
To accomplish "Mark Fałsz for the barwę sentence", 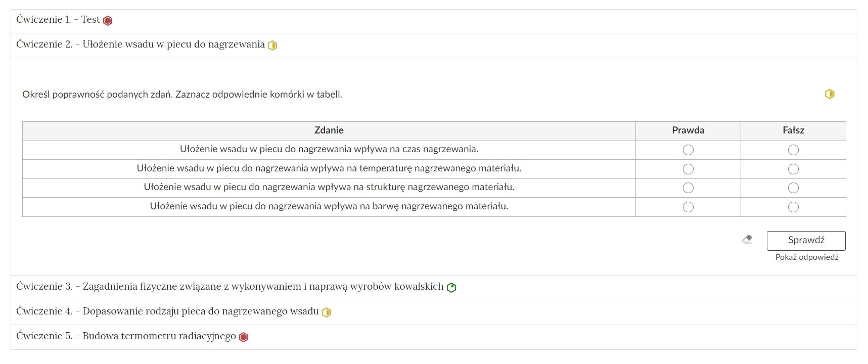I will 793,207.
